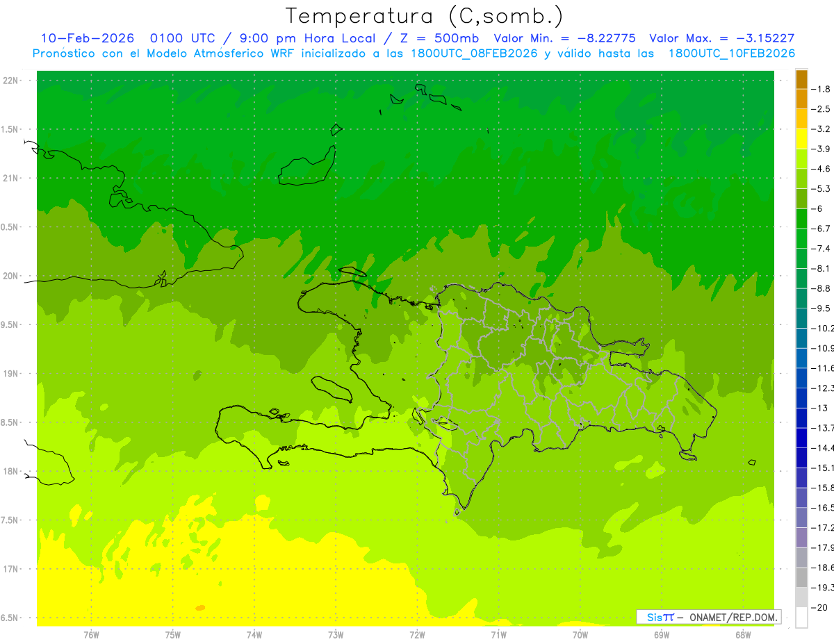Screen dimensions: 834x644
Task: Select the '75W' longitude label
Action: coord(172,634)
